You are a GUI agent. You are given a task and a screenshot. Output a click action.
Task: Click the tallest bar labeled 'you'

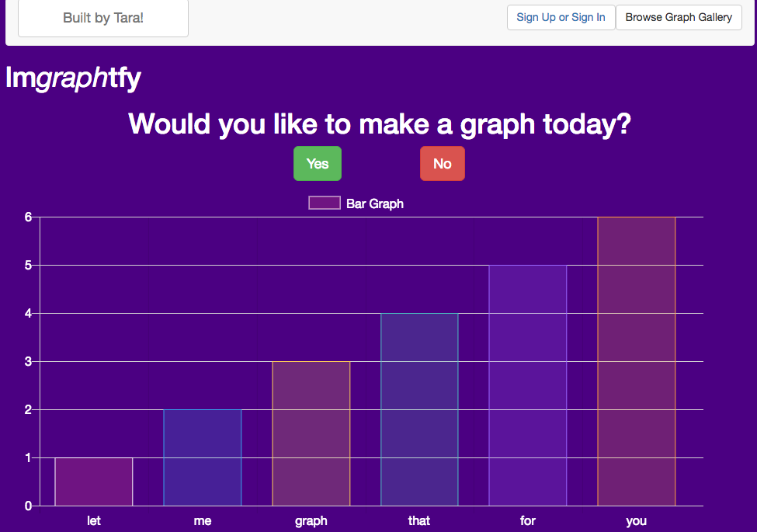(x=637, y=361)
